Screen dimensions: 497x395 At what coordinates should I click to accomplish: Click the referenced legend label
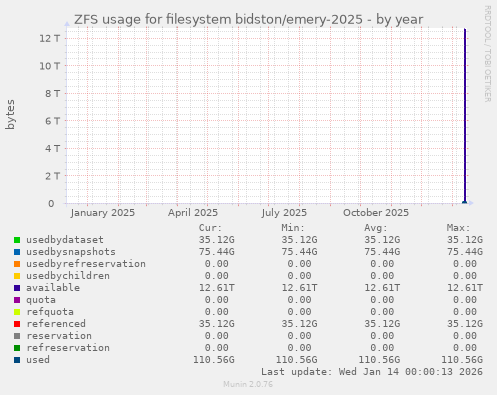coord(56,324)
